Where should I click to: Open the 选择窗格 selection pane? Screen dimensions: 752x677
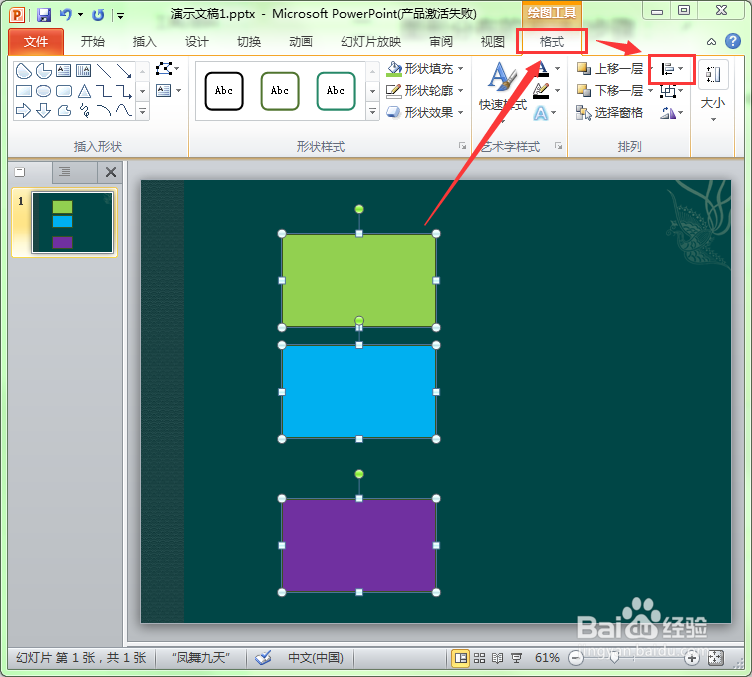610,112
